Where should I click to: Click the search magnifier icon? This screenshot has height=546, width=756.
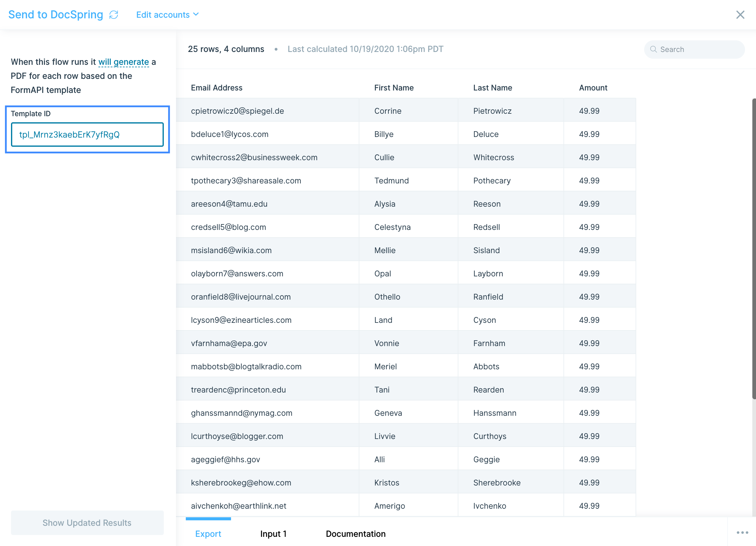[x=653, y=49]
